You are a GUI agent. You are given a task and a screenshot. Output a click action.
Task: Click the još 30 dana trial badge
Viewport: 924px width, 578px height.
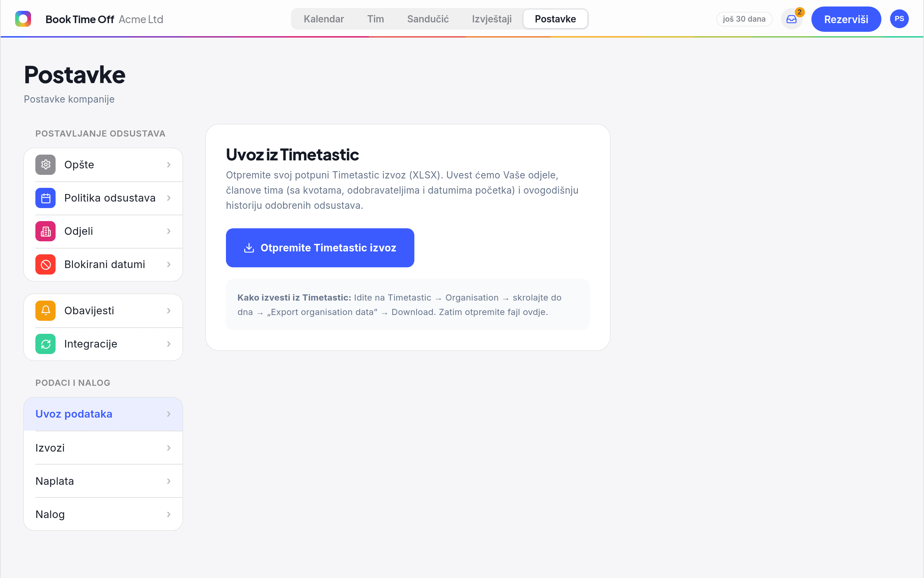(744, 19)
